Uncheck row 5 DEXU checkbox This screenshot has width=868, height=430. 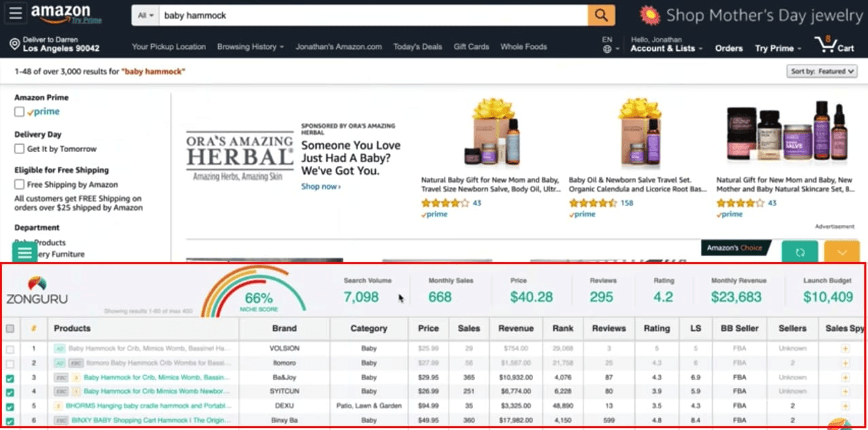[x=10, y=406]
